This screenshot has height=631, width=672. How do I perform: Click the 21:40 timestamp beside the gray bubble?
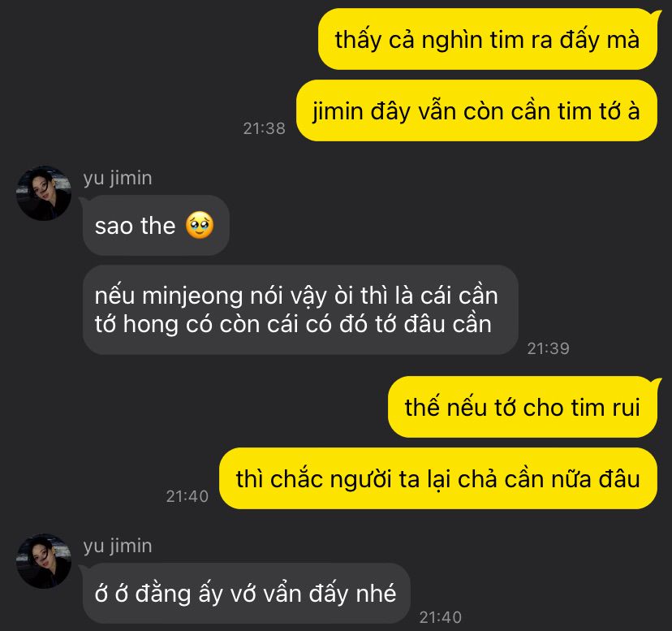click(x=440, y=617)
